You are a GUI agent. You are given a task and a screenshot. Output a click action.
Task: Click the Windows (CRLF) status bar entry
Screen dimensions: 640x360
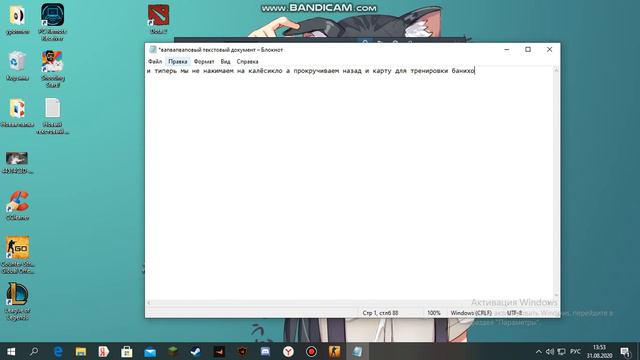point(471,313)
